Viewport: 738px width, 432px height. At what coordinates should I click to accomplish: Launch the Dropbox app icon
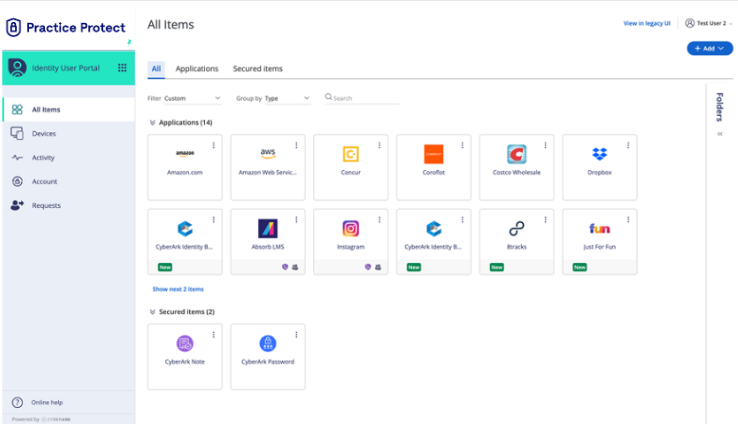[600, 154]
